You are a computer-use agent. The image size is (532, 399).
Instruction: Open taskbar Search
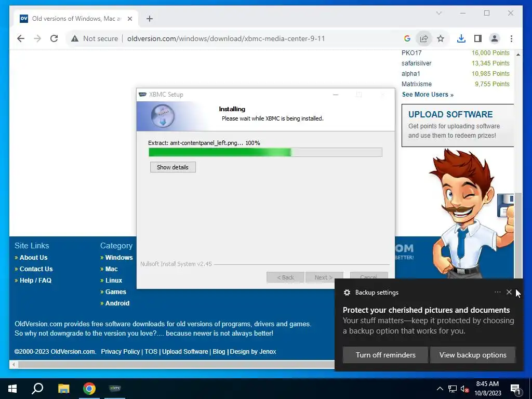[37, 389]
